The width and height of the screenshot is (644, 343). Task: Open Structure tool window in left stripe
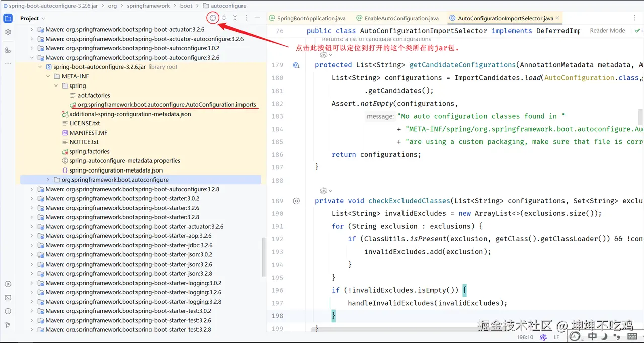coord(8,50)
